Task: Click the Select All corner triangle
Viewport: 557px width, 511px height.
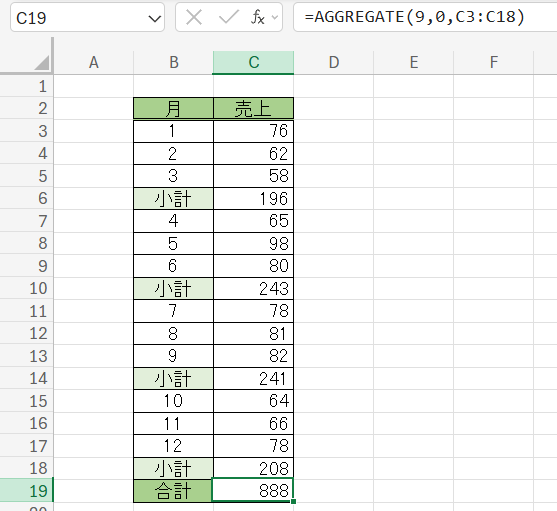Action: point(42,62)
